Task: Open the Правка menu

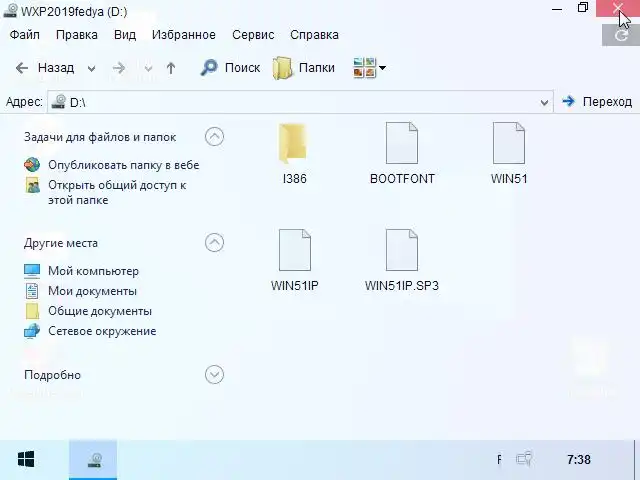Action: [x=77, y=35]
